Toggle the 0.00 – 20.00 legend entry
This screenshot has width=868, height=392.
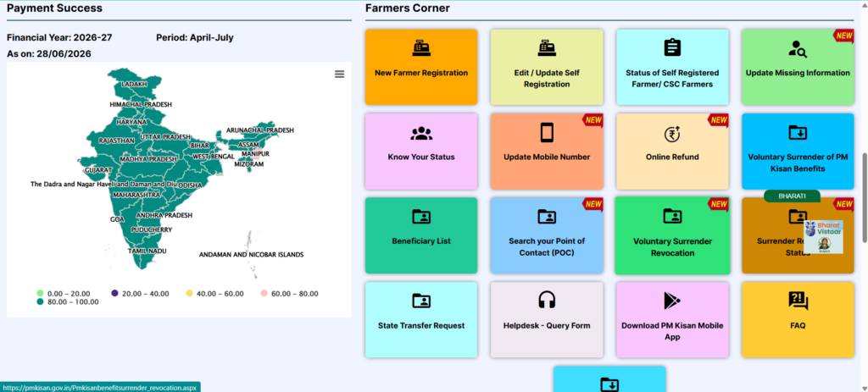point(64,294)
